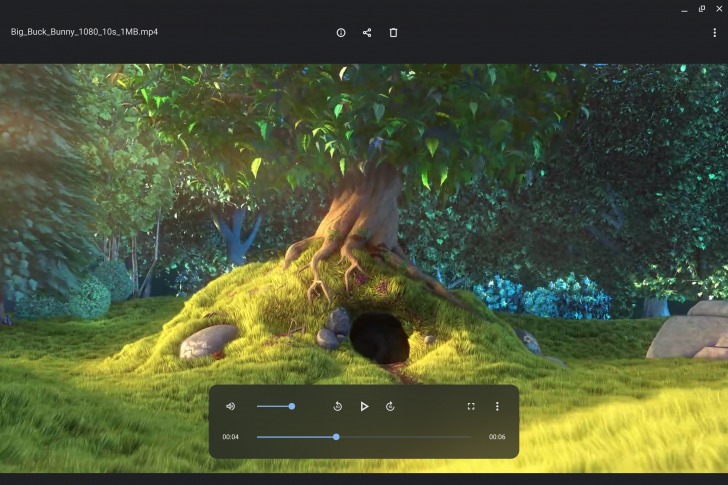Viewport: 728px width, 485px height.
Task: Enter fullscreen mode
Action: coord(471,407)
